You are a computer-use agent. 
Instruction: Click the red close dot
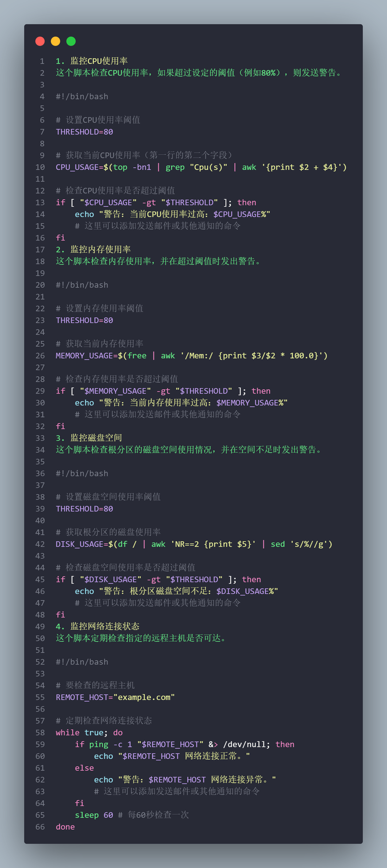coord(40,41)
